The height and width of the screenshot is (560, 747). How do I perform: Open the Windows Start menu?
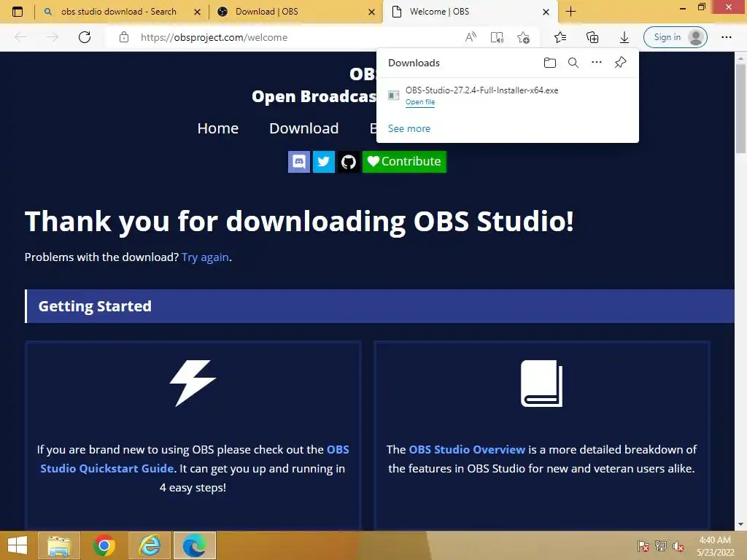pos(18,545)
